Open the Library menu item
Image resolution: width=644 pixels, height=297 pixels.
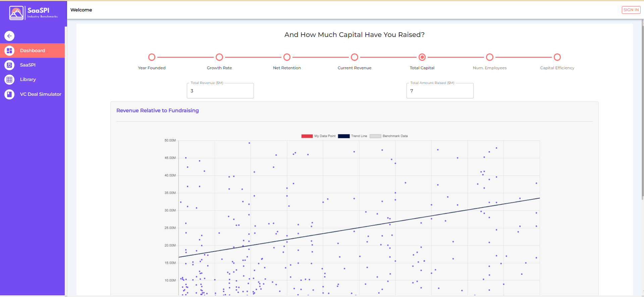coord(32,80)
